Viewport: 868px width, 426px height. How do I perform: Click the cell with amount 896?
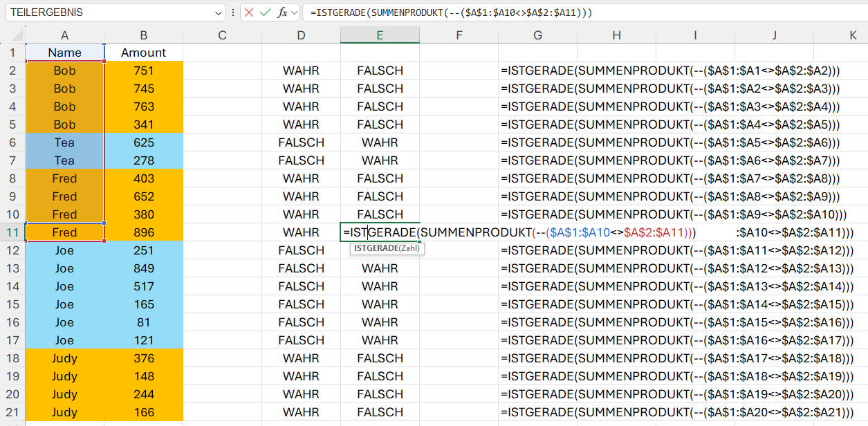pyautogui.click(x=143, y=232)
